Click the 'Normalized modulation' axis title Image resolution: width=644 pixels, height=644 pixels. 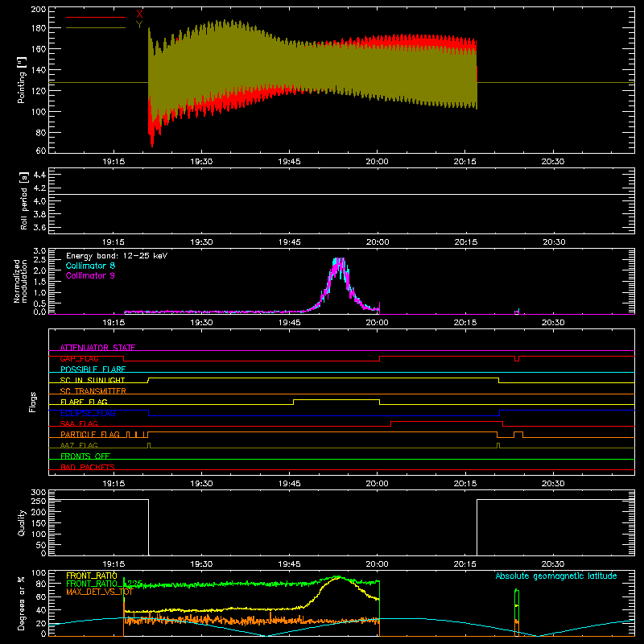pos(19,281)
